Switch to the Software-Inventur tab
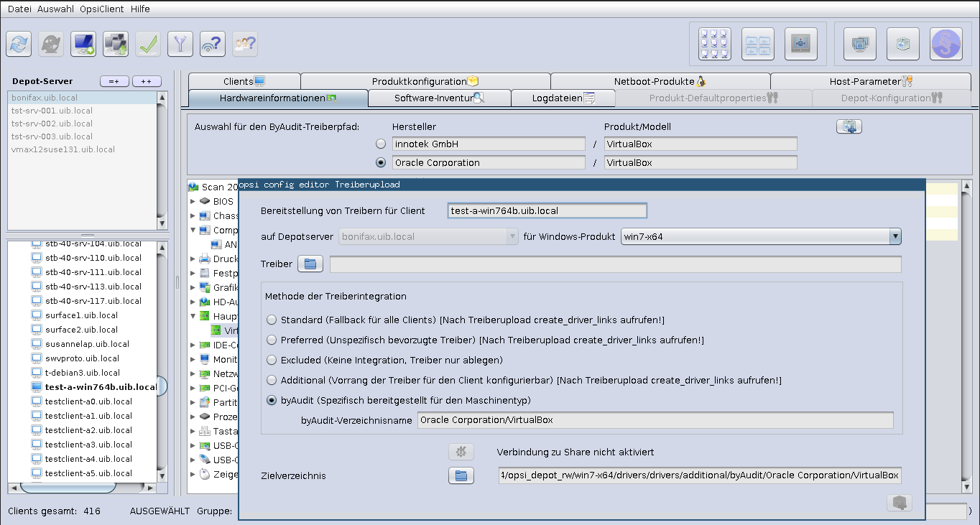 click(439, 98)
